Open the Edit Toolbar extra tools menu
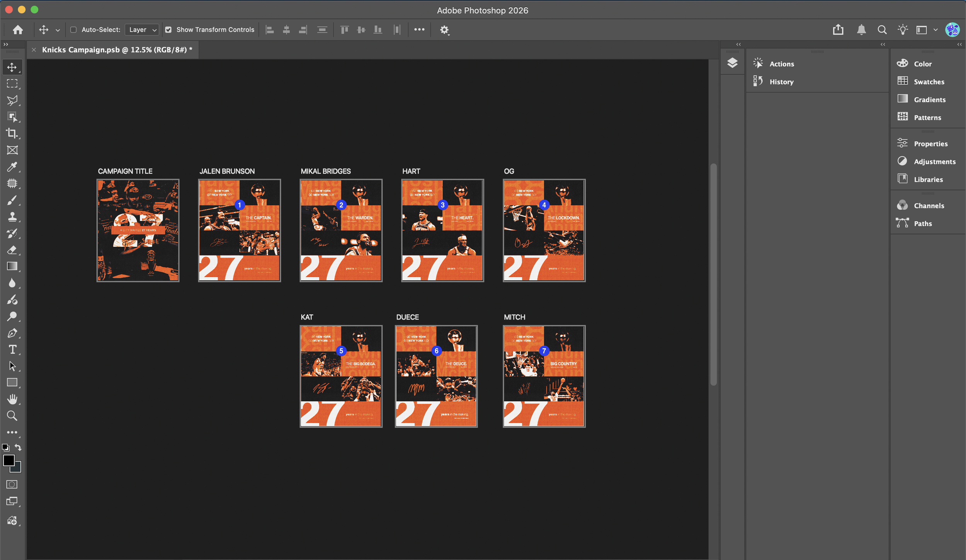This screenshot has height=560, width=966. (x=12, y=433)
